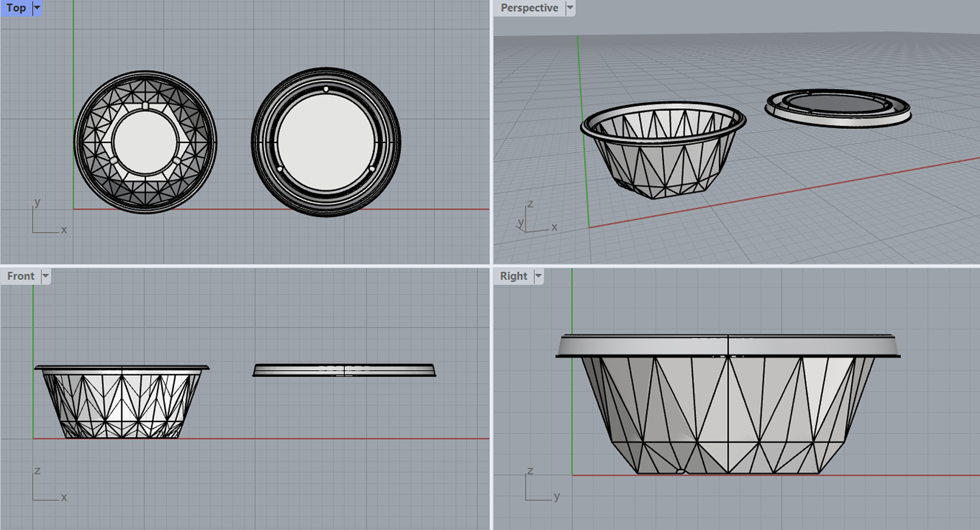Select the faceted bowl in the Top viewport

point(145,142)
